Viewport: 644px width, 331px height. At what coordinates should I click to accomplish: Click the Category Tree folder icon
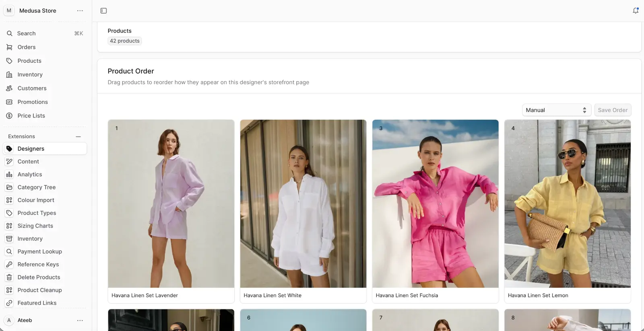9,187
